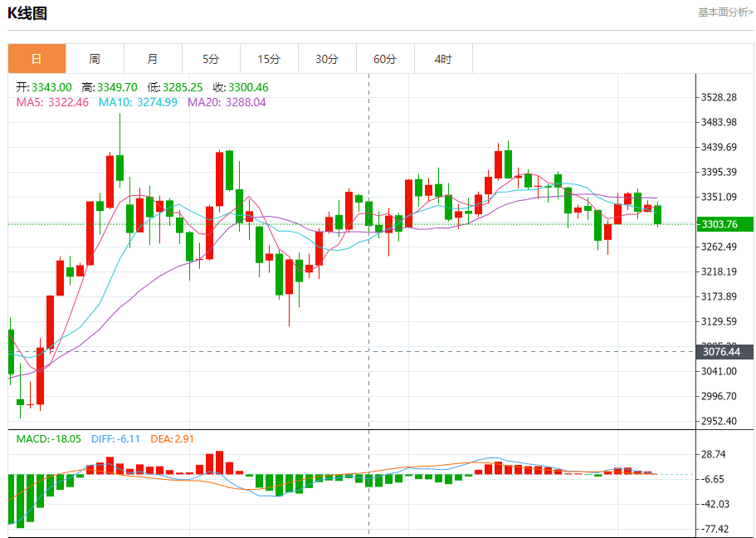The height and width of the screenshot is (538, 756).
Task: Click the MACD value label
Action: pyautogui.click(x=48, y=438)
